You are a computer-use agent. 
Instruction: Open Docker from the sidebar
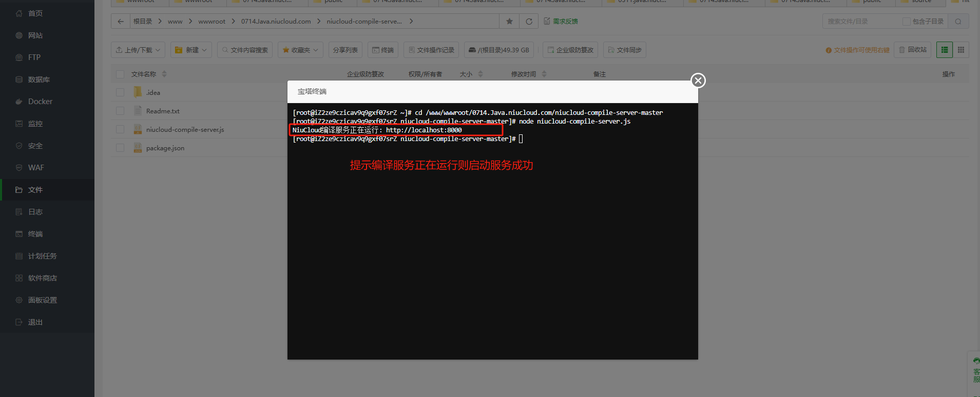(x=40, y=102)
